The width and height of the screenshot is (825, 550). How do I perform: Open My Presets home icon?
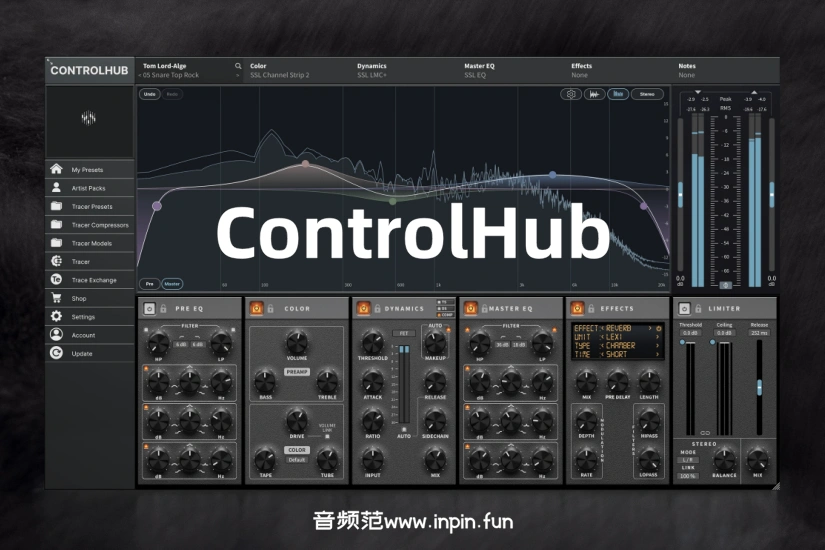pos(56,169)
